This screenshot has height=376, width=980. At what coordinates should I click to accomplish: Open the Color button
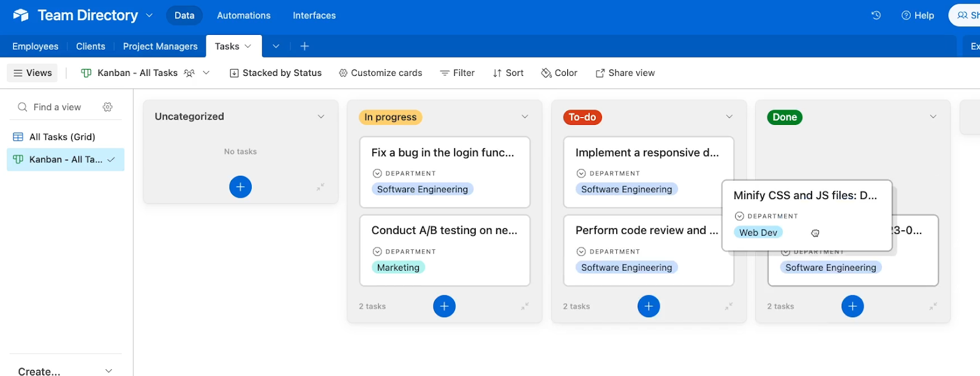pyautogui.click(x=559, y=73)
